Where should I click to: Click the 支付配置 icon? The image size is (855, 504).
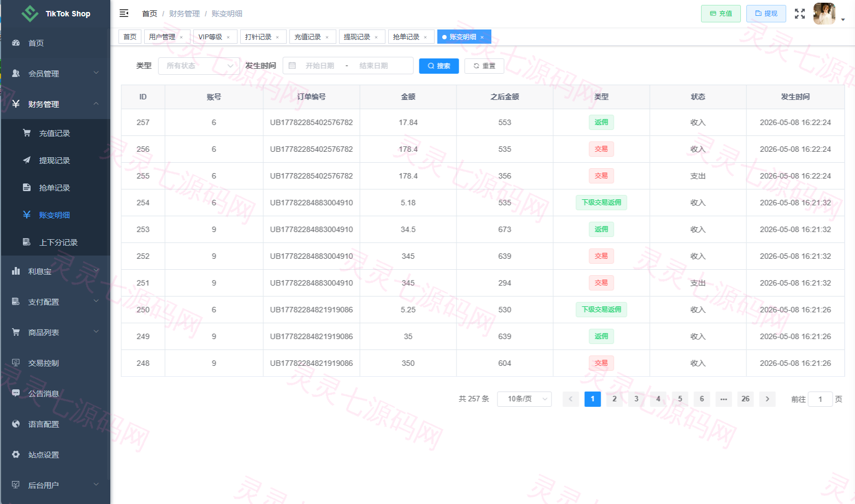point(16,302)
